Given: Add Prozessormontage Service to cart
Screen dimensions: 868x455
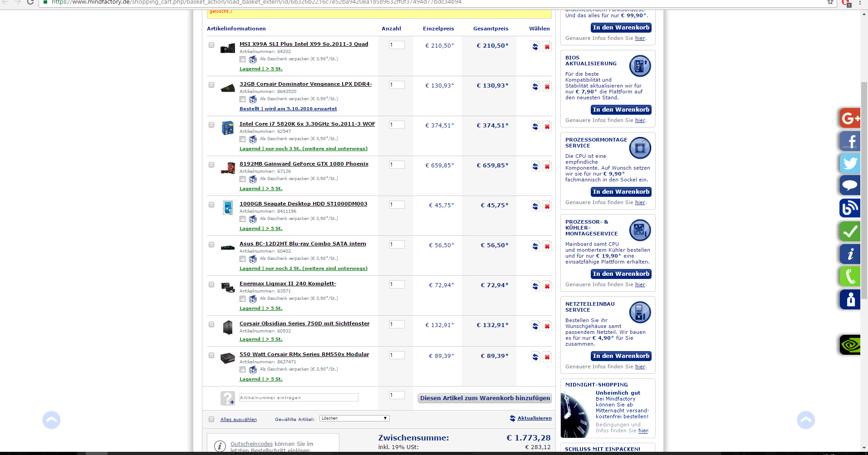Looking at the screenshot, I should 621,192.
